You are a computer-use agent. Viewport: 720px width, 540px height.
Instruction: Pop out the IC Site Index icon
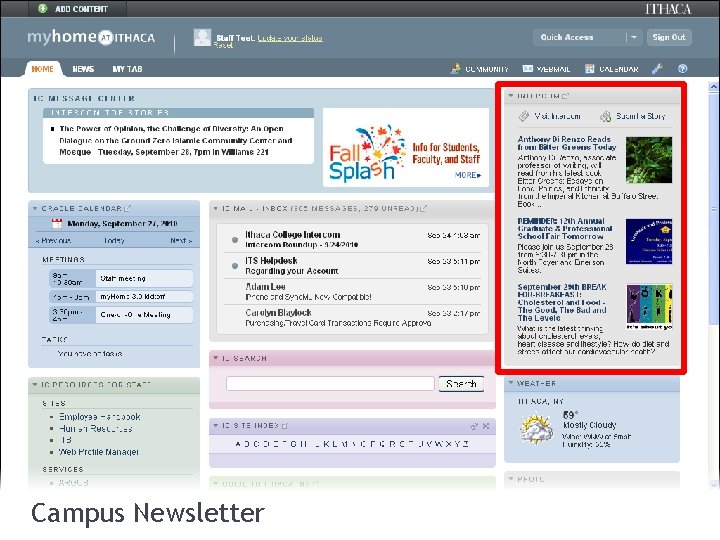coord(285,426)
